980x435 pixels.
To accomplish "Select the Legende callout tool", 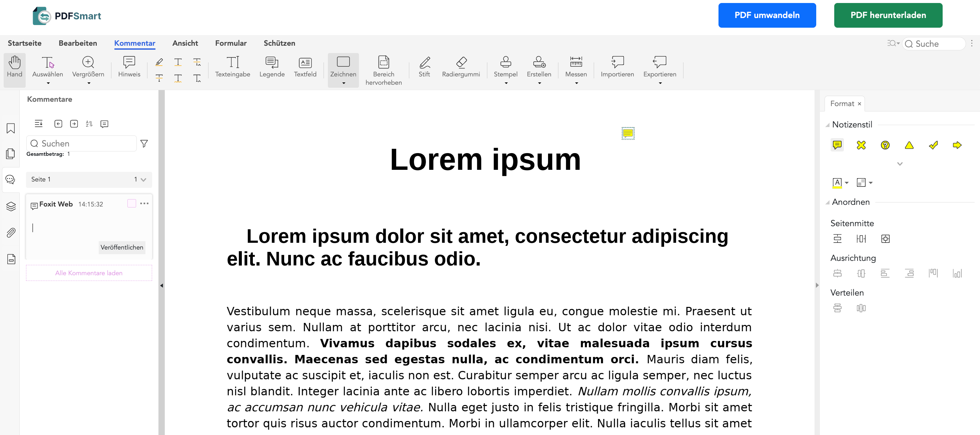I will (x=272, y=67).
